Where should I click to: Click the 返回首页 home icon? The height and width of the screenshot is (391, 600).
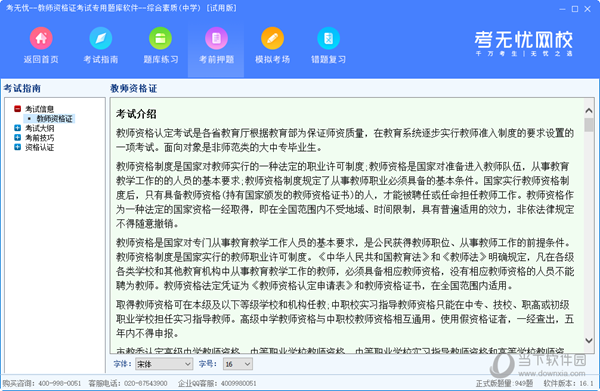click(41, 38)
